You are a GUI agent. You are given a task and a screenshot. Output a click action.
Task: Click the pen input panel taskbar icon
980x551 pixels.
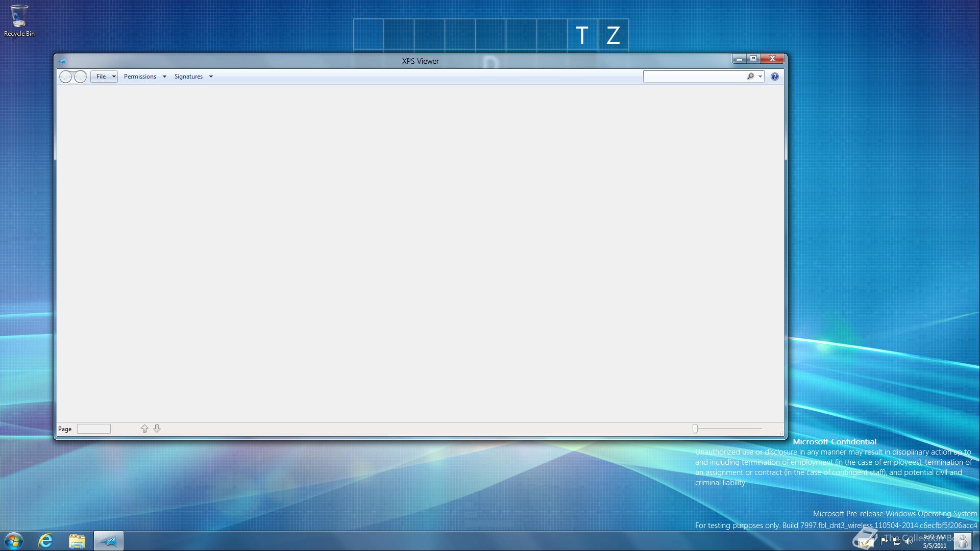tap(866, 542)
